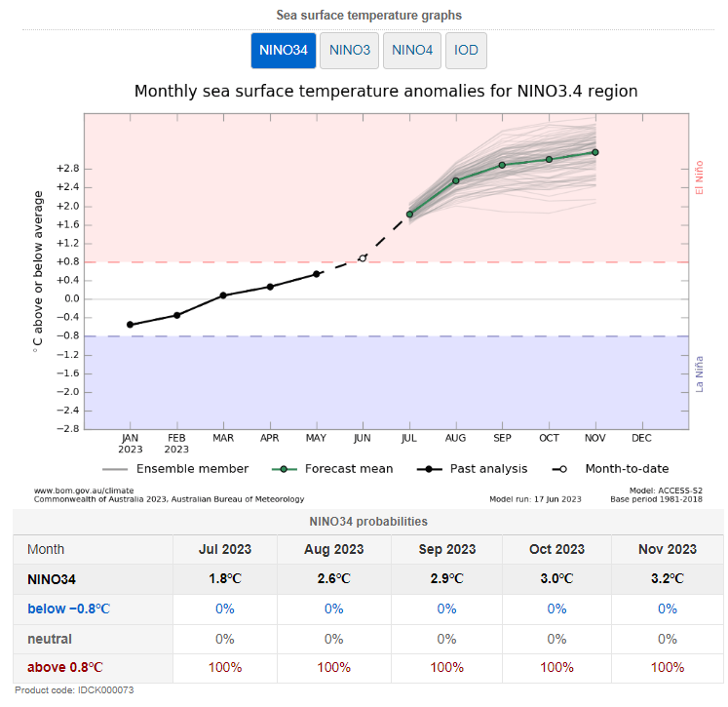Click the 'Model run: 17 Jun 2023' text
Image resolution: width=728 pixels, height=707 pixels.
click(x=535, y=499)
